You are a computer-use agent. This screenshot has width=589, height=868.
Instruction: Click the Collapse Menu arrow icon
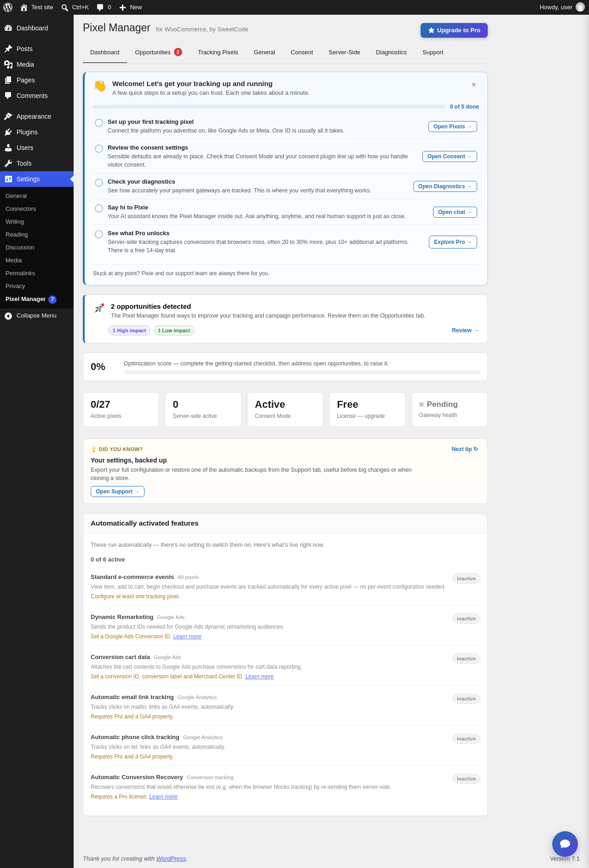(x=8, y=316)
